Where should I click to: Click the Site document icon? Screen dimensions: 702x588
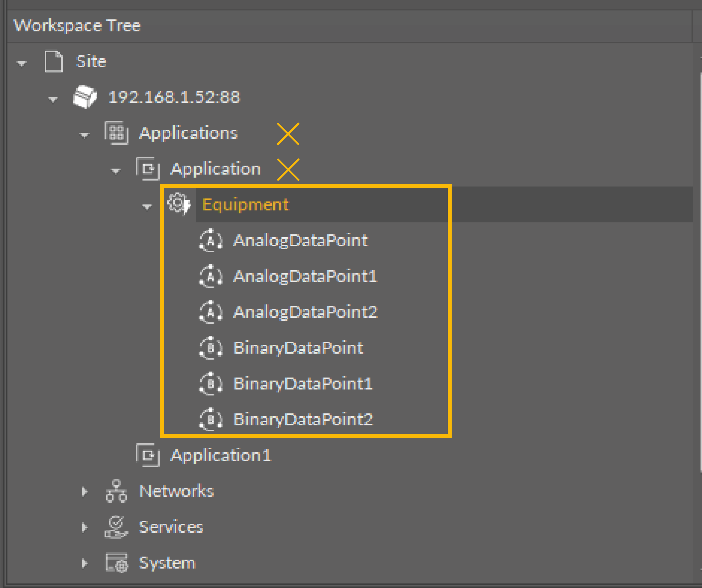[54, 61]
